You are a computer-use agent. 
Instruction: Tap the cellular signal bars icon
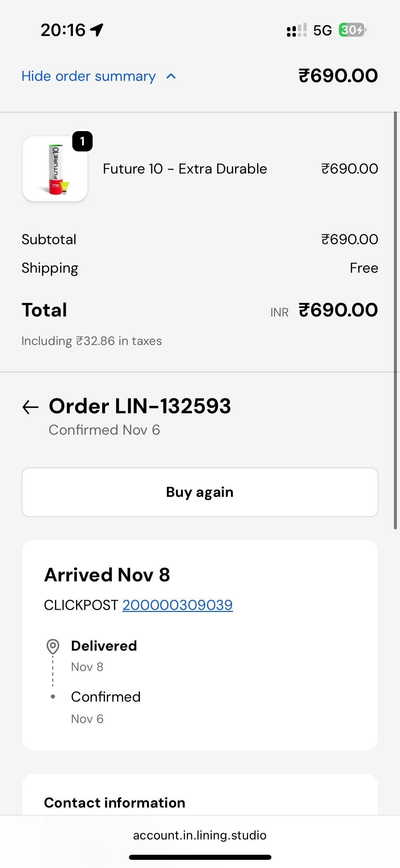[x=297, y=30]
